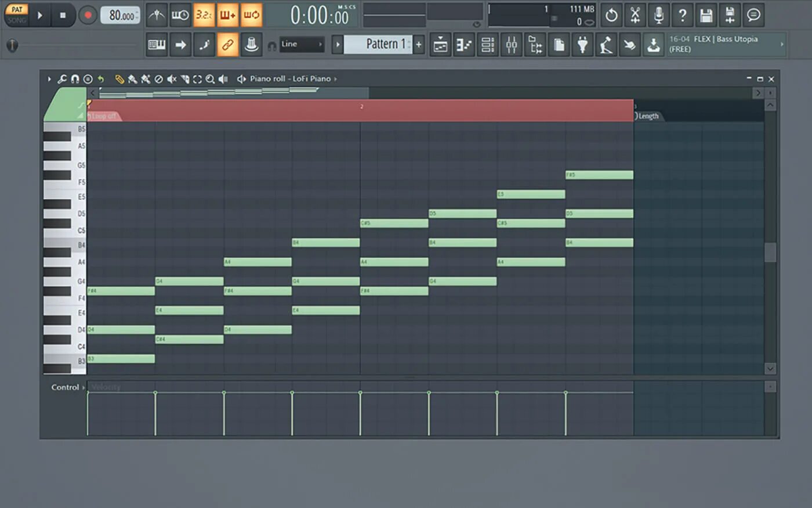This screenshot has width=812, height=508.
Task: Open the Pattern 1 selector
Action: [x=378, y=45]
